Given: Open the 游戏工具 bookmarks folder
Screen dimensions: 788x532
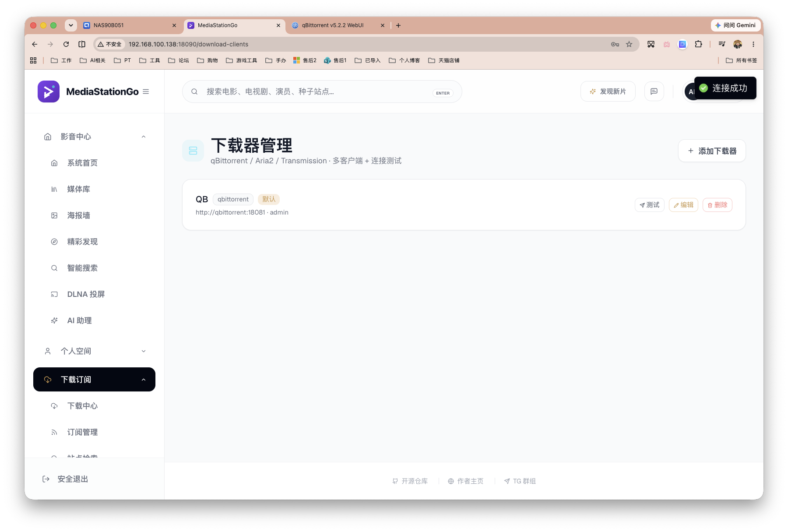Looking at the screenshot, I should click(242, 60).
